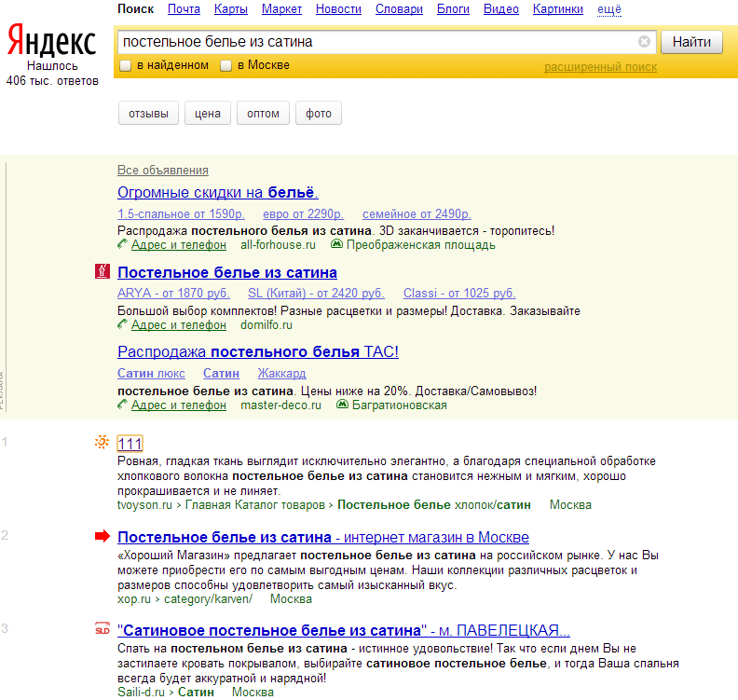Click the 'SL (Китай) - от 2420 руб.' sitelink

[x=316, y=293]
